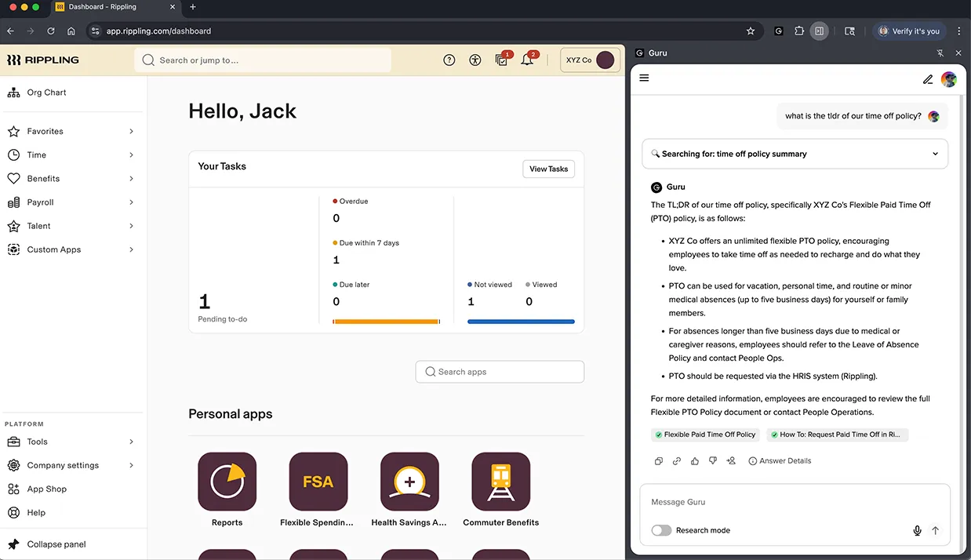Click the Verify it's you profile button
971x560 pixels.
908,31
